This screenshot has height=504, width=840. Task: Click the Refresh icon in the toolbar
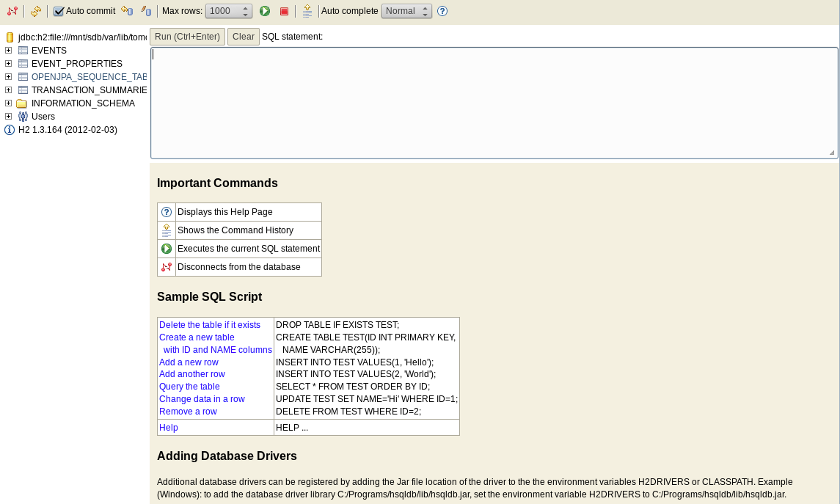pos(35,11)
